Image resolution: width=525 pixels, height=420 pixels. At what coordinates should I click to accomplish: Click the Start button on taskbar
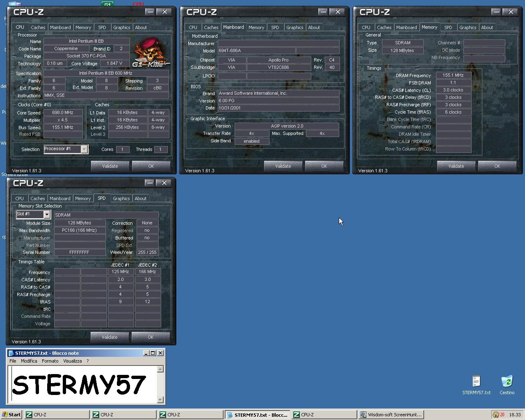click(x=11, y=415)
